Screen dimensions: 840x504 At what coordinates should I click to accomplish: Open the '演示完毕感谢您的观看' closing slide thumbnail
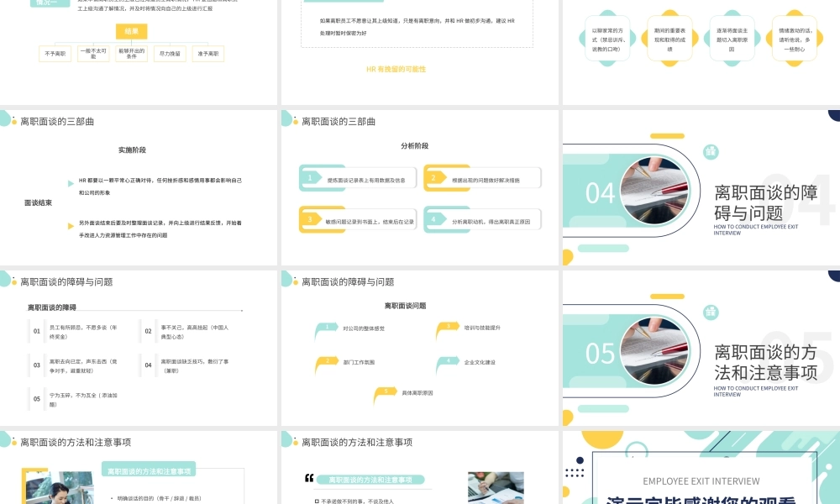tap(701, 468)
